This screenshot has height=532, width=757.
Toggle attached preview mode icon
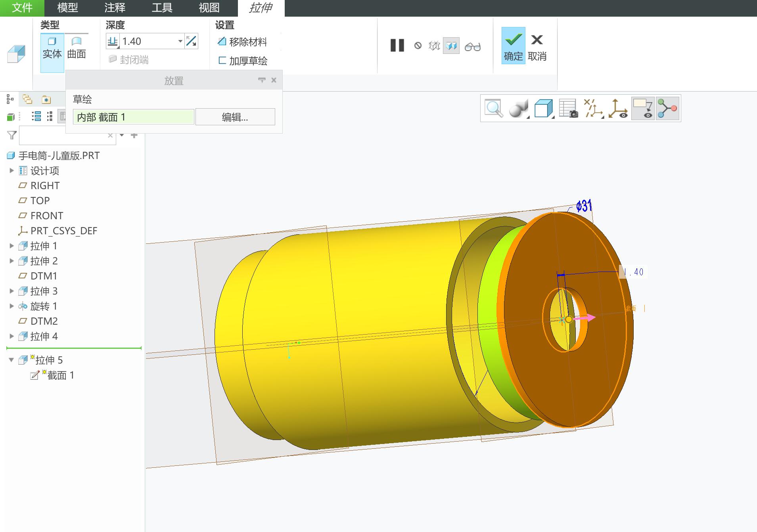pos(451,46)
